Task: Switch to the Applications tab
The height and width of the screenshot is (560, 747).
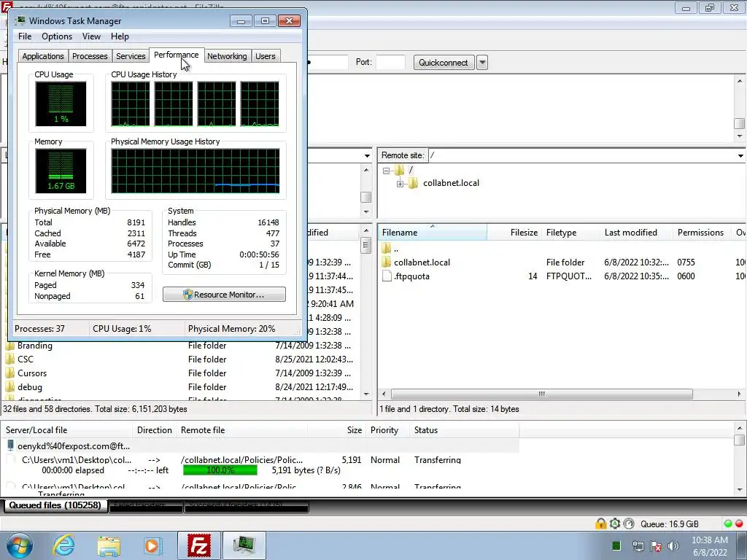Action: pyautogui.click(x=43, y=56)
